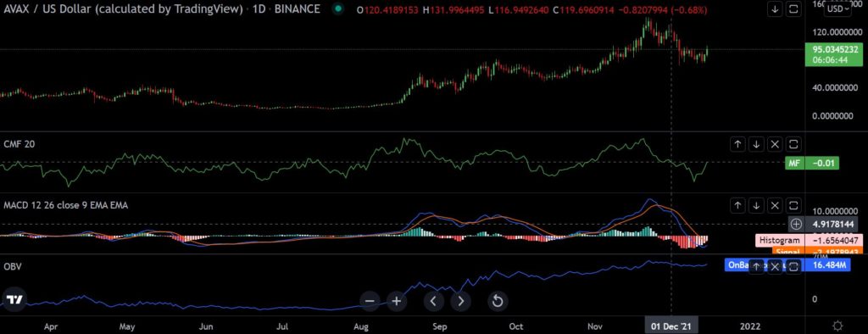The width and height of the screenshot is (868, 334).
Task: Click the 2022 label on time axis
Action: click(751, 326)
